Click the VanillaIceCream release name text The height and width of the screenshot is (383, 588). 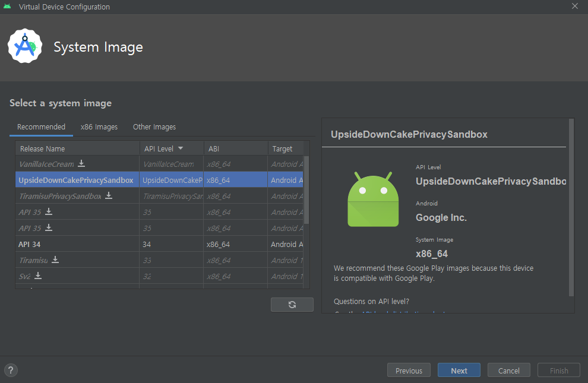46,164
